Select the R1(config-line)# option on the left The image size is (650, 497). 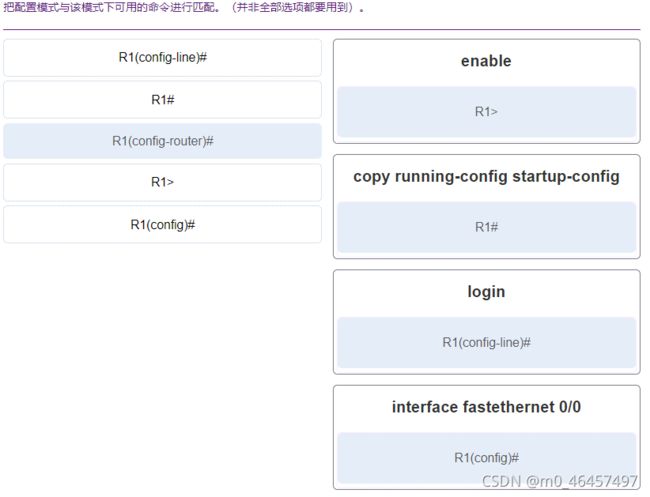point(162,58)
